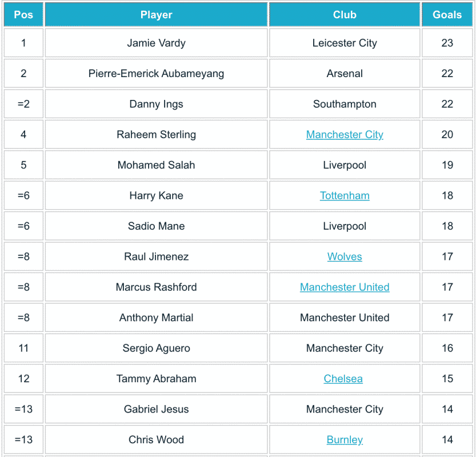Click the Tottenham club link
This screenshot has width=476, height=457.
345,196
